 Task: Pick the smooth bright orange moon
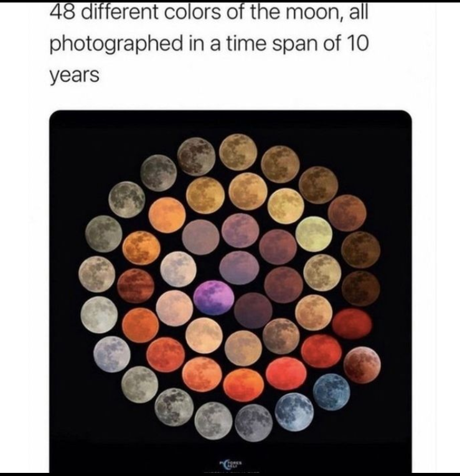pyautogui.click(x=167, y=215)
